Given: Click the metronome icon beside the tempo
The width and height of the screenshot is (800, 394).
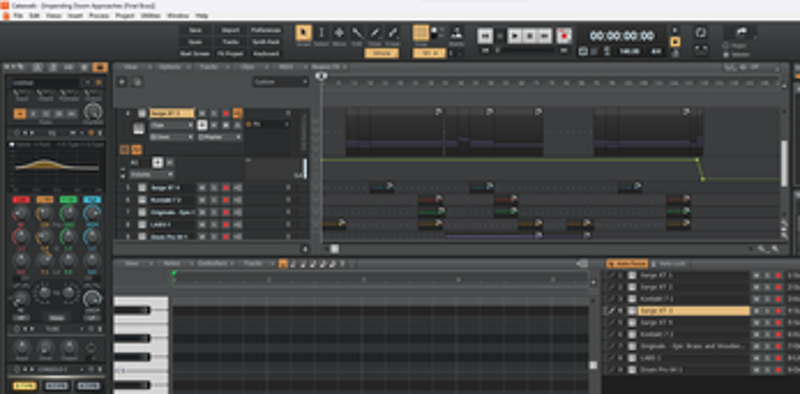Looking at the screenshot, I should [x=607, y=51].
